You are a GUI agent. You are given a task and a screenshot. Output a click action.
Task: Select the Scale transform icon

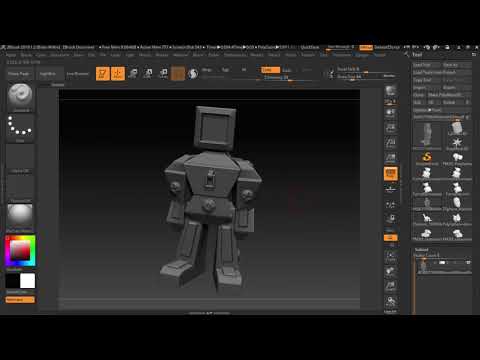pos(148,74)
